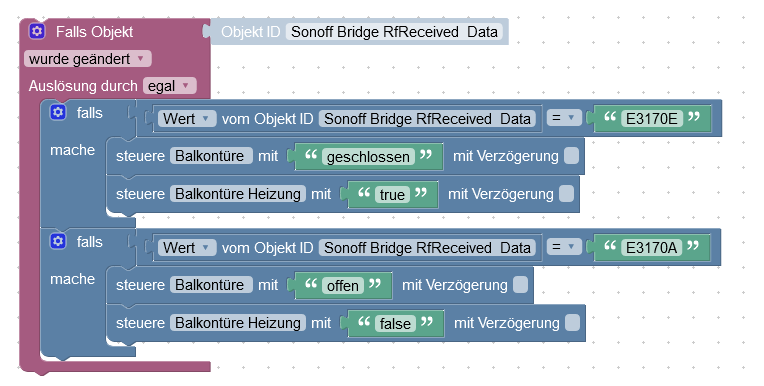Expand the 'egal' trigger dropdown
The height and width of the screenshot is (386, 764).
(x=170, y=86)
